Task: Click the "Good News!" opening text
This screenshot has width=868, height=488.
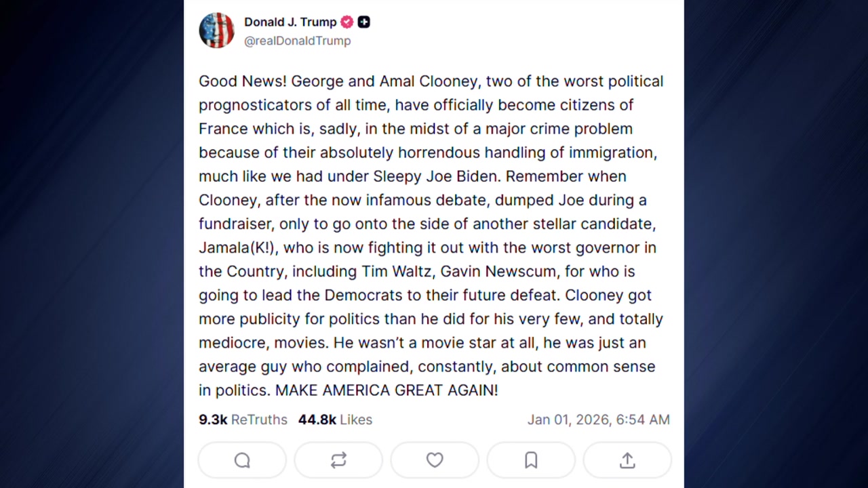Action: tap(242, 81)
